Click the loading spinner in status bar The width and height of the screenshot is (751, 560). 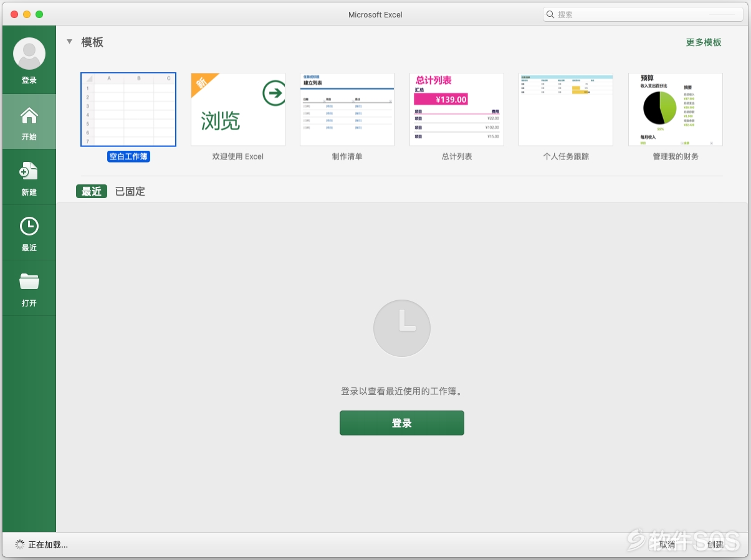click(x=20, y=544)
